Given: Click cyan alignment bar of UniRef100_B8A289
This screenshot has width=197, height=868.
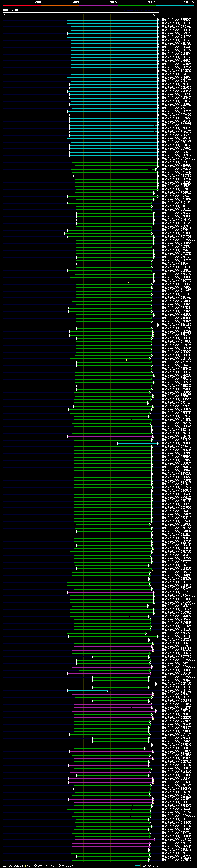Looking at the screenshot, I should pos(133,325).
